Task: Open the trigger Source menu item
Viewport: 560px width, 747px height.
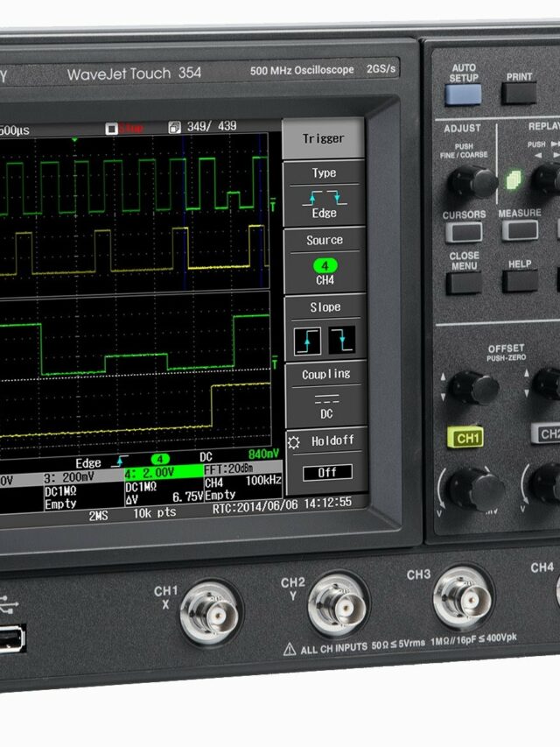Action: pyautogui.click(x=325, y=261)
